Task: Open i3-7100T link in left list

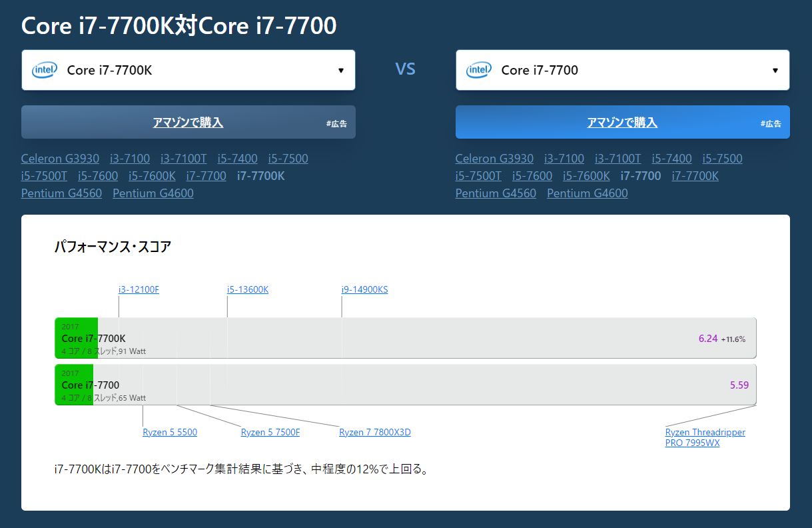Action: coord(184,159)
